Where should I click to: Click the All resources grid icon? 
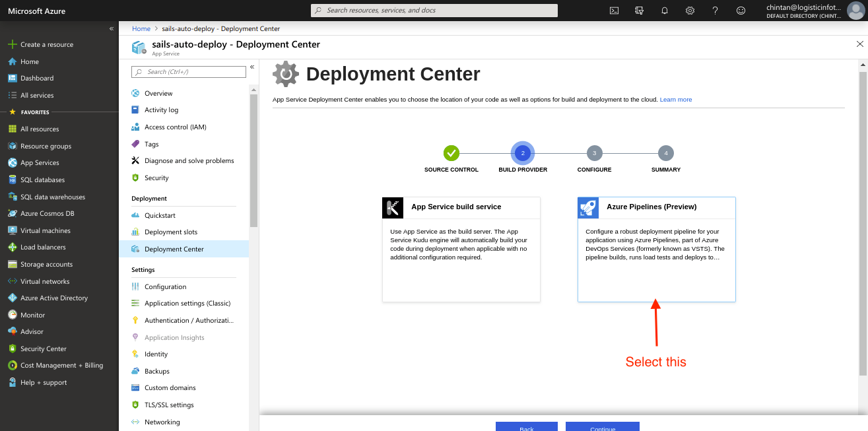pyautogui.click(x=12, y=129)
